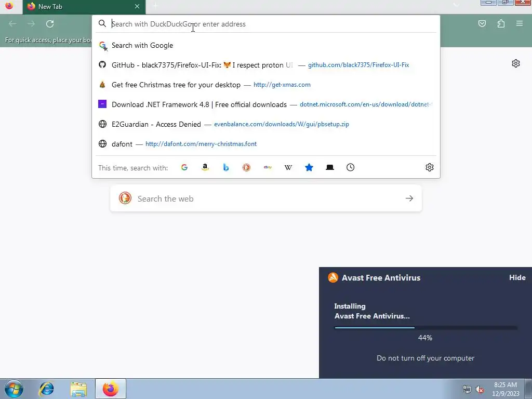Click the magnifier icon in the address bar

click(x=102, y=23)
